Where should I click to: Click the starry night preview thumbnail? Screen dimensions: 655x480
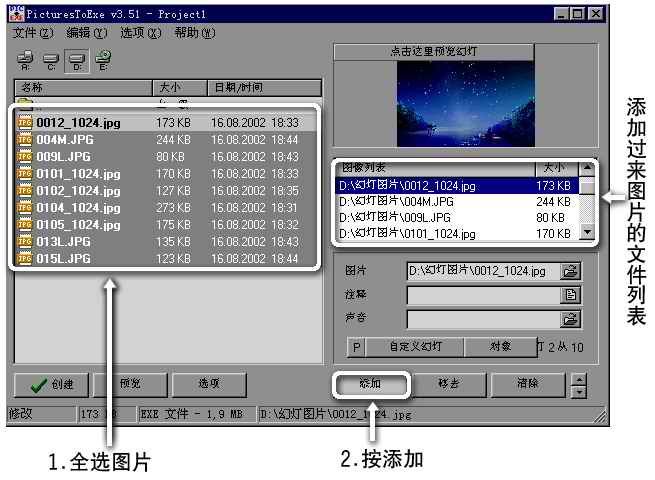coord(466,104)
